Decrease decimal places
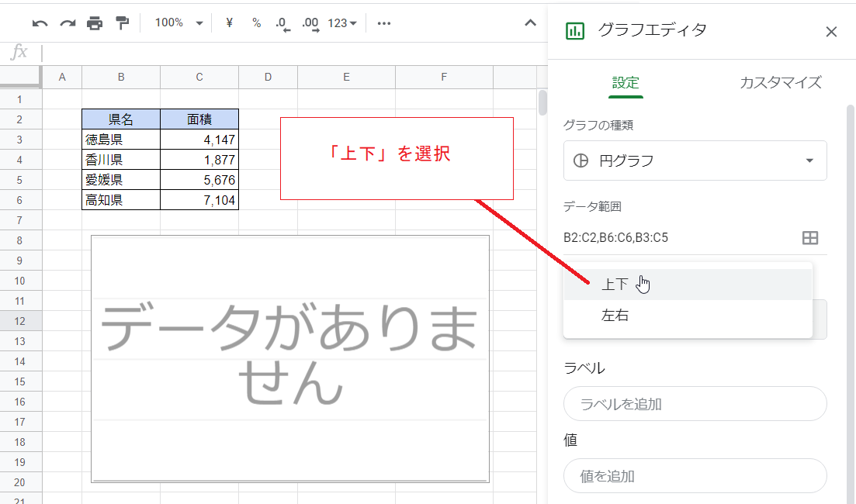Viewport: 856px width, 504px height. pos(282,23)
